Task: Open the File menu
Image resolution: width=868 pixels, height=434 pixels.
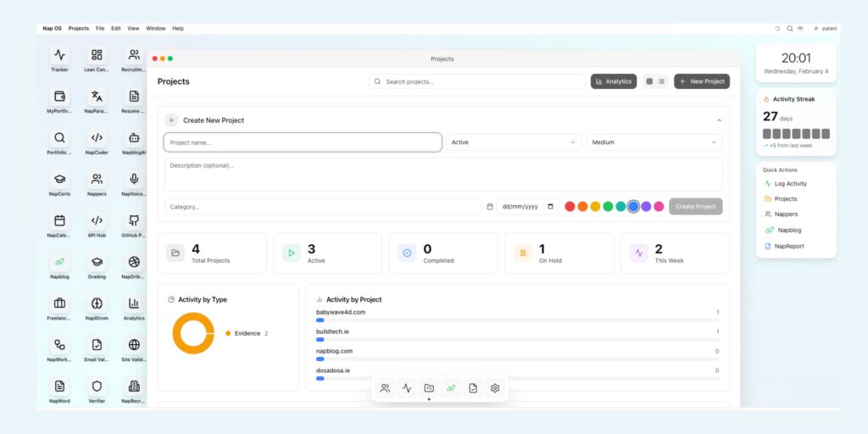Action: pyautogui.click(x=100, y=28)
